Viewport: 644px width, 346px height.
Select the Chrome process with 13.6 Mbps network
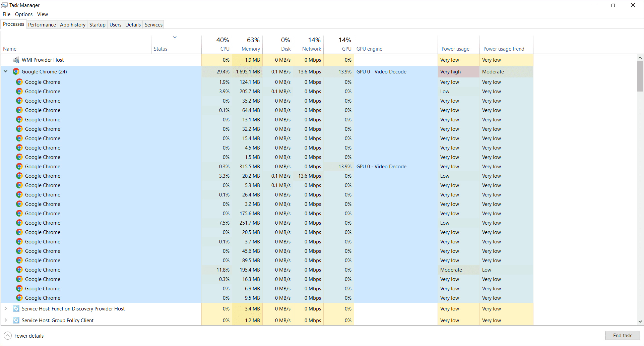267,176
